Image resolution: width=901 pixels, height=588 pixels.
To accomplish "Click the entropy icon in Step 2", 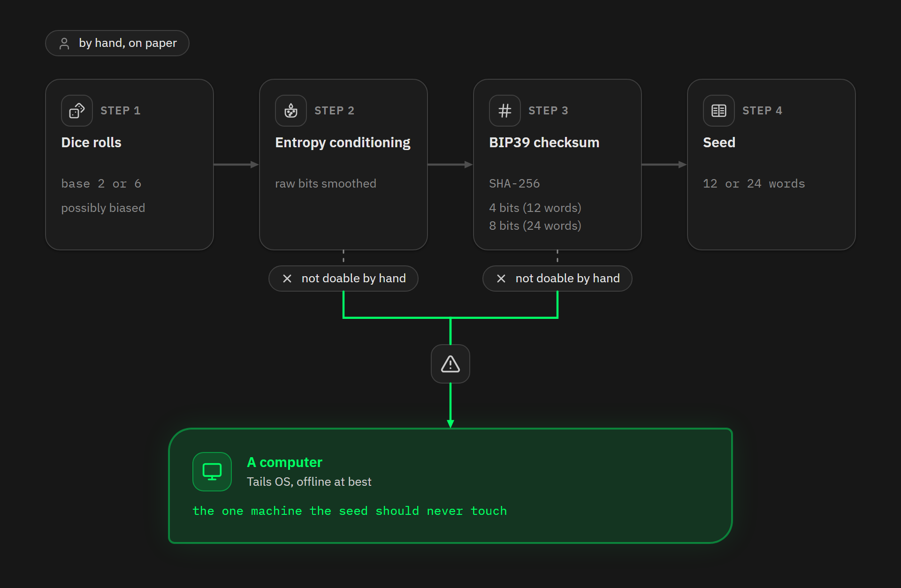I will pos(291,111).
